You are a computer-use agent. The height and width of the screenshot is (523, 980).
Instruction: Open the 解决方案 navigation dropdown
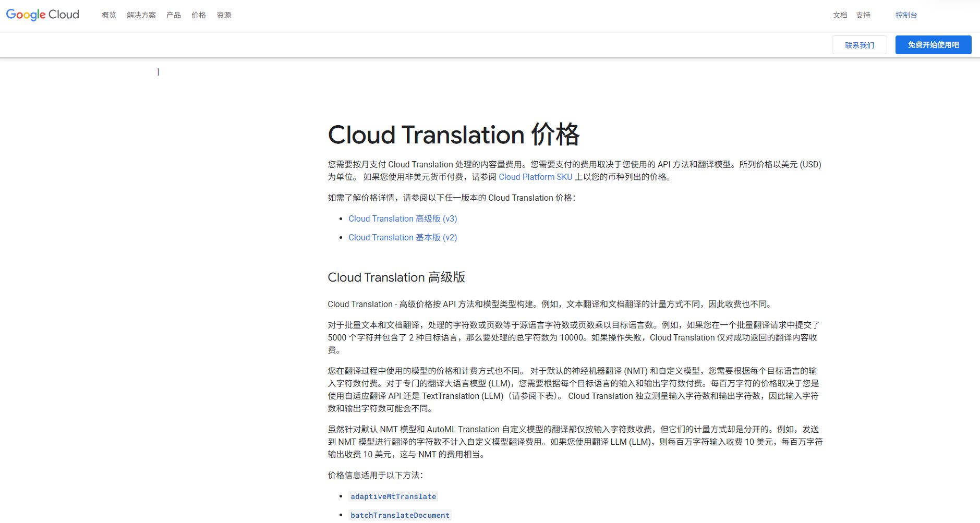pos(141,15)
